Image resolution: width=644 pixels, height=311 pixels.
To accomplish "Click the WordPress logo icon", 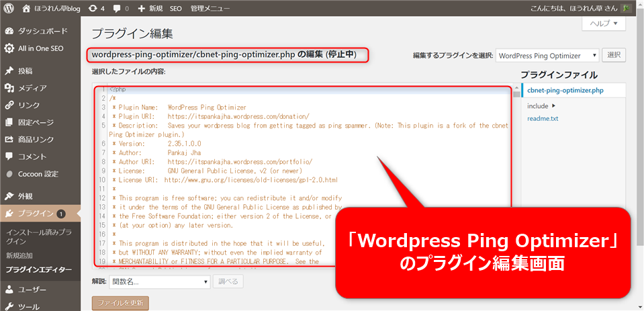I will 9,8.
